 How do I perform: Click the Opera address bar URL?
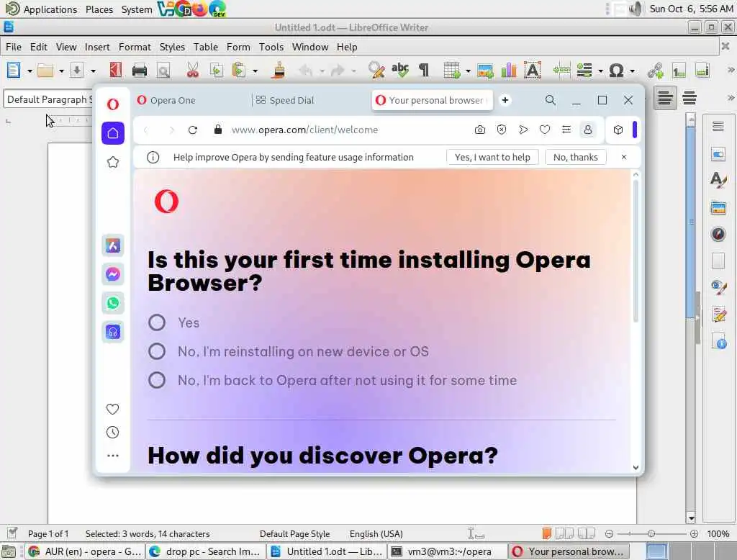pyautogui.click(x=304, y=130)
